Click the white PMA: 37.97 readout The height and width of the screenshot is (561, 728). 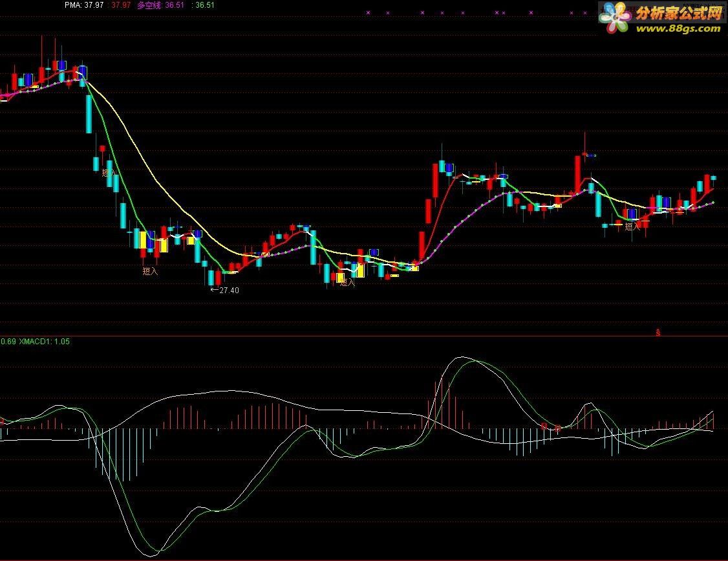(84, 5)
